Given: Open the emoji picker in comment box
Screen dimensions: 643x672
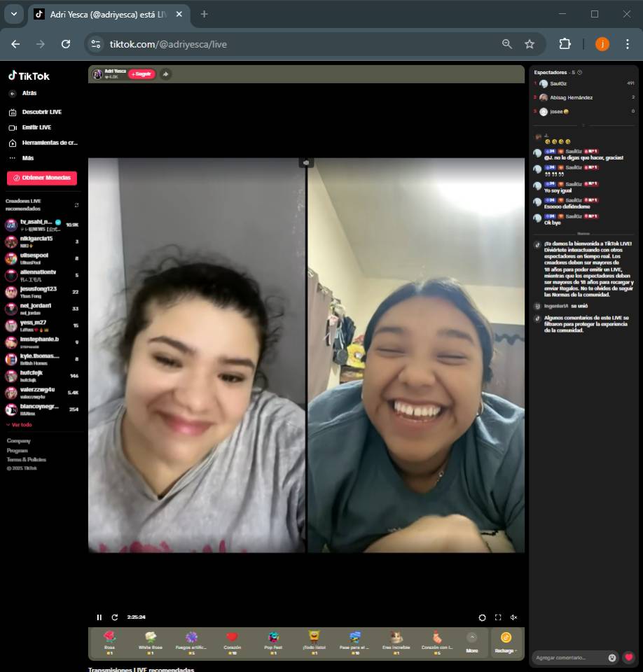Looking at the screenshot, I should point(612,657).
